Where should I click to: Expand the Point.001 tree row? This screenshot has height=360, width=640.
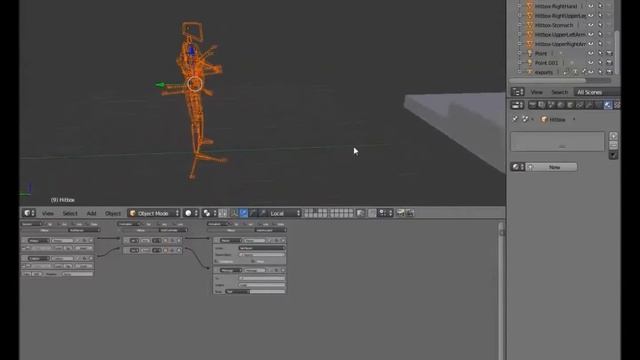520,62
